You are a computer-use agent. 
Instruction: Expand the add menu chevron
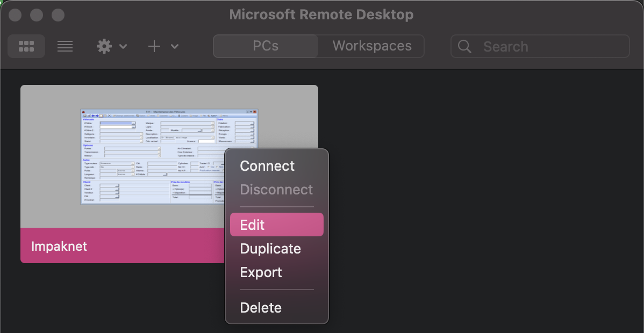[175, 46]
